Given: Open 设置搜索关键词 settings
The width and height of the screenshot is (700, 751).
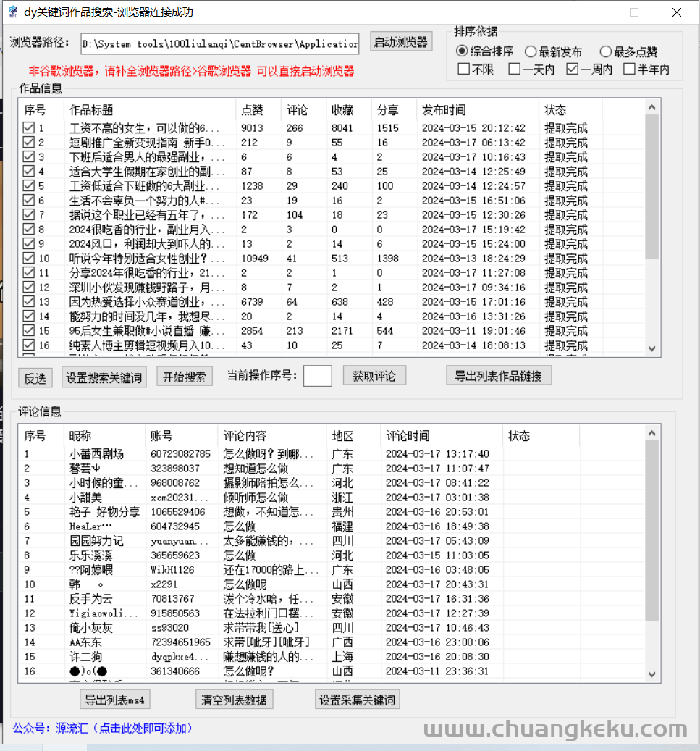Looking at the screenshot, I should click(x=104, y=377).
